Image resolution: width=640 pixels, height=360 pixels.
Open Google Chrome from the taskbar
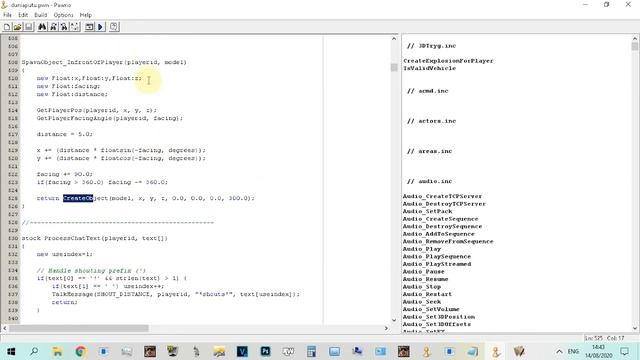[x=81, y=351]
